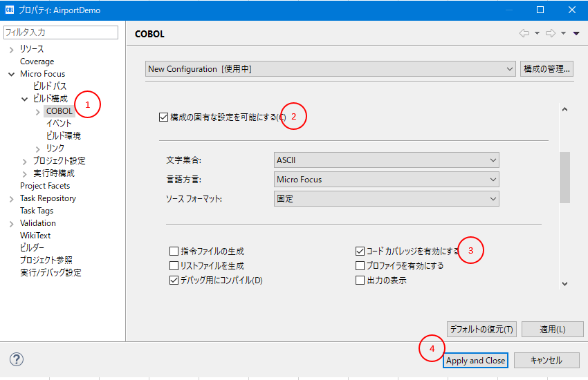
Task: Collapse the ビルド構成 tree node
Action: pos(24,99)
